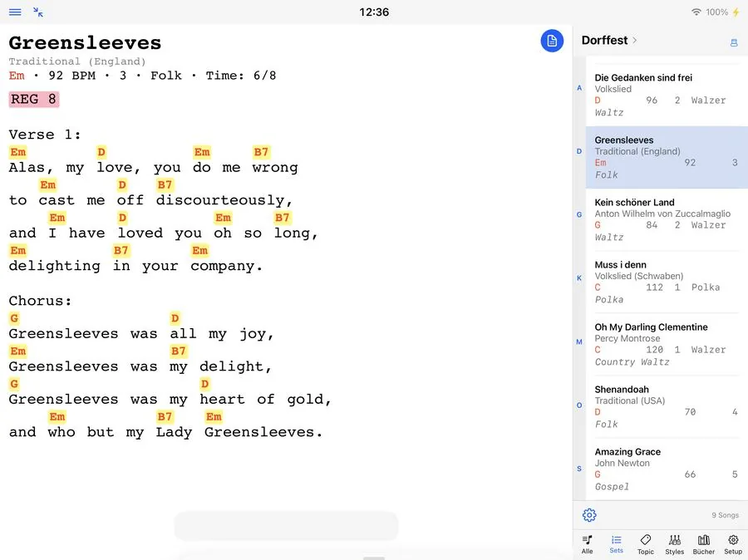The width and height of the screenshot is (748, 560).
Task: Open the Topic tab
Action: [646, 544]
